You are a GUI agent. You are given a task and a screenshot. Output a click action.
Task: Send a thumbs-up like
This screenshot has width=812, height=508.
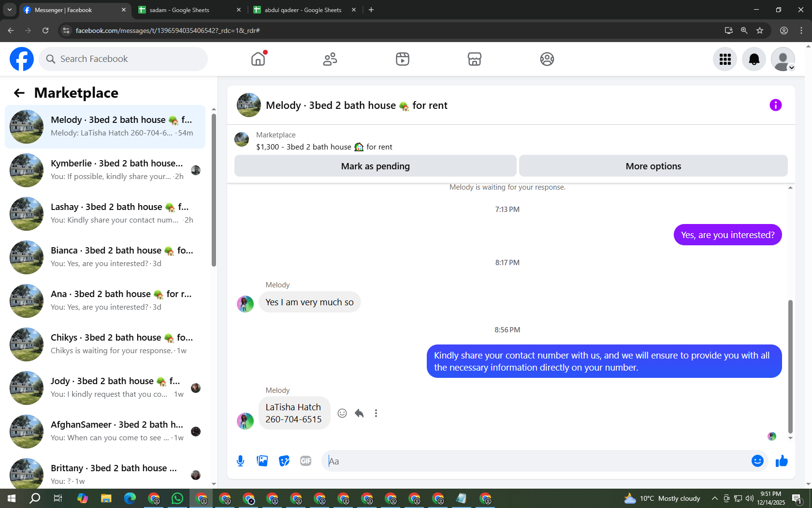point(782,461)
